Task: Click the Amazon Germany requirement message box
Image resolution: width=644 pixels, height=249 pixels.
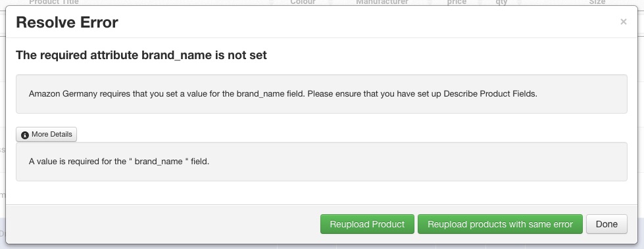Action: [x=322, y=94]
